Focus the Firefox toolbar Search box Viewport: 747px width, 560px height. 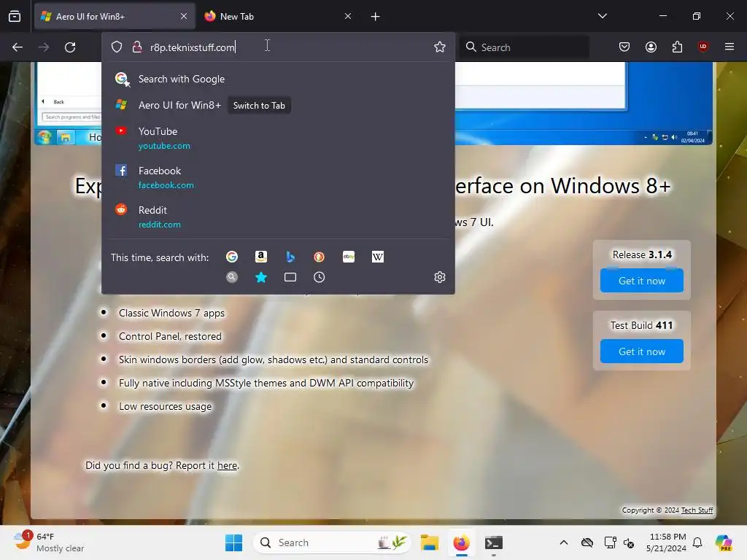point(524,47)
